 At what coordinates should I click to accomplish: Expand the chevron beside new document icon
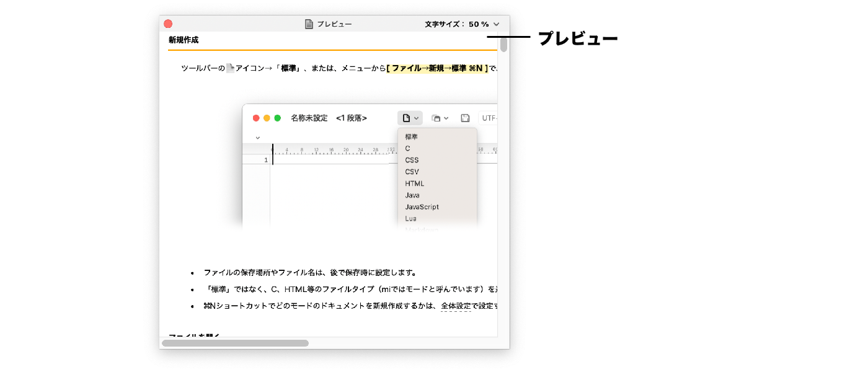click(417, 118)
